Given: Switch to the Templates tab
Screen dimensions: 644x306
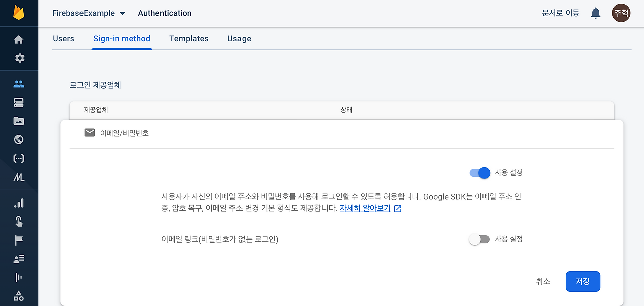Looking at the screenshot, I should point(189,39).
